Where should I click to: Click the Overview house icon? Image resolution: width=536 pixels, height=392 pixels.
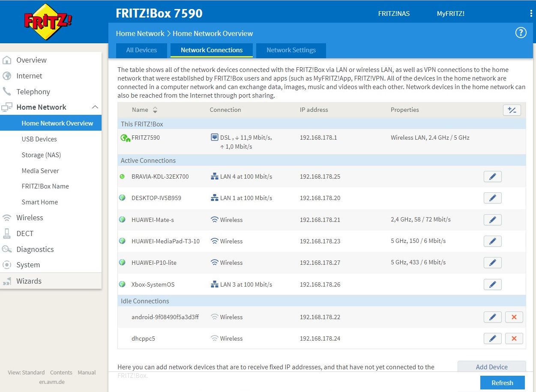(x=7, y=60)
